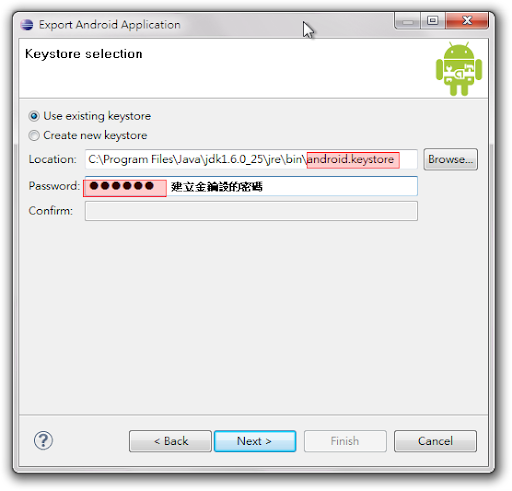This screenshot has height=491, width=512.
Task: Click the help question mark icon
Action: (43, 440)
